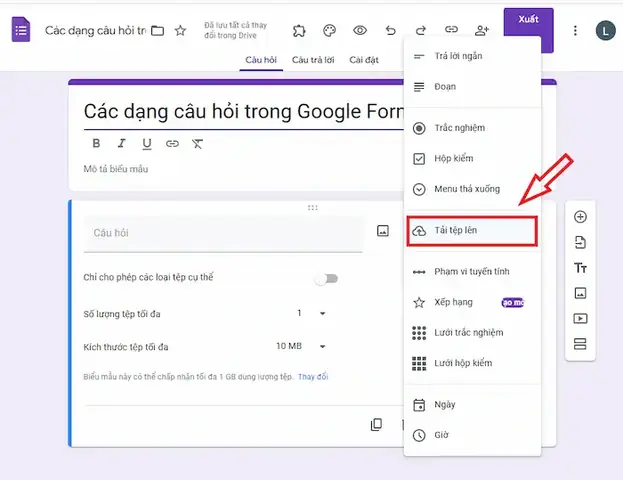623x480 pixels.
Task: Open the Google Forms home icon
Action: point(21,29)
